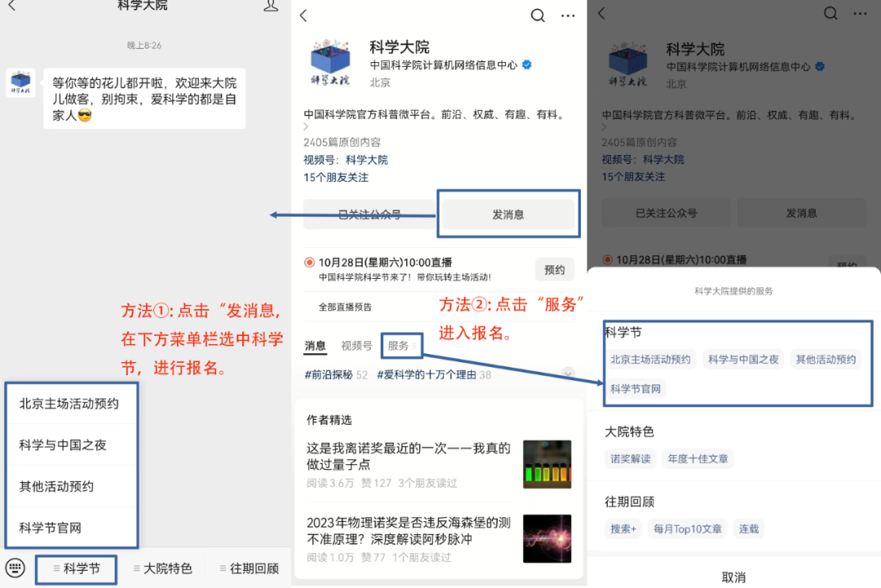The width and height of the screenshot is (881, 588).
Task: Tap the blue verified badge on undimmed profile page
Action: pos(527,65)
